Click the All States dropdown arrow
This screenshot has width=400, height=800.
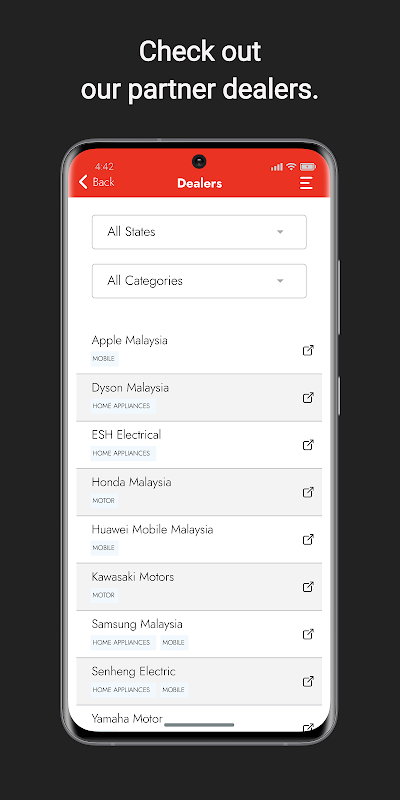coord(280,232)
